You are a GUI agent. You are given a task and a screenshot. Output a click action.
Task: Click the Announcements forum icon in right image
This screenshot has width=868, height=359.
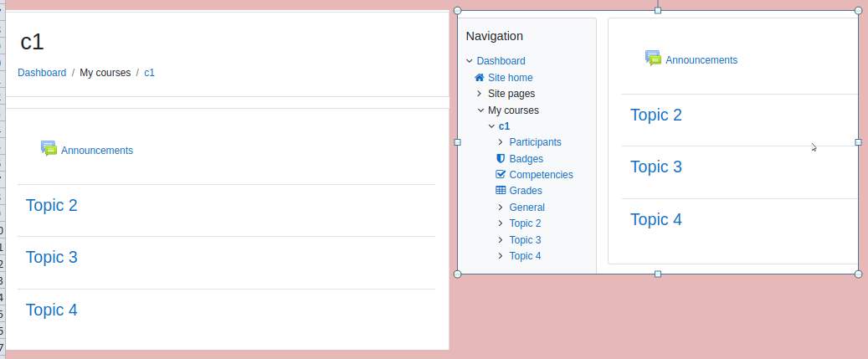(653, 58)
